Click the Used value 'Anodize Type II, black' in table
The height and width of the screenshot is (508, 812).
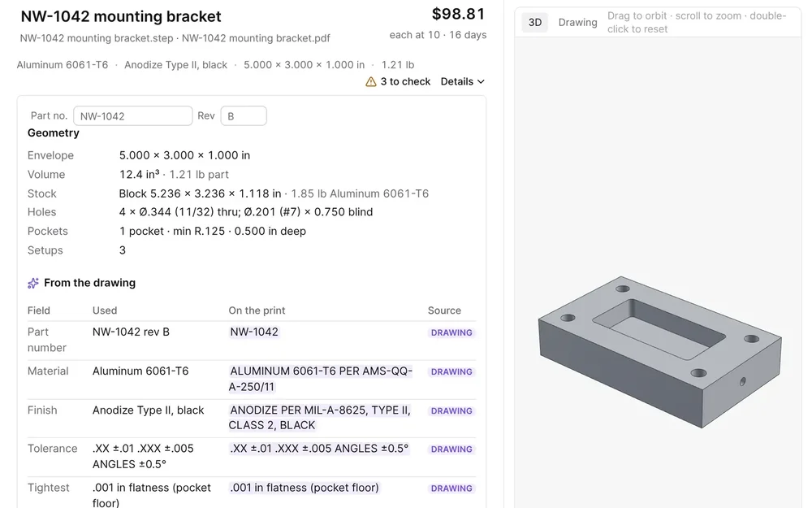[x=148, y=410]
